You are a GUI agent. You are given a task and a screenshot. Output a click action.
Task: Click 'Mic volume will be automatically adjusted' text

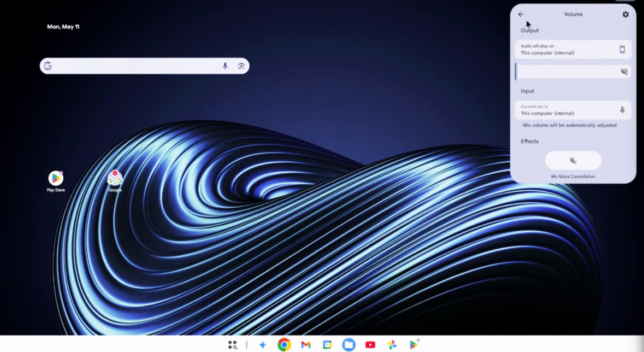(569, 125)
